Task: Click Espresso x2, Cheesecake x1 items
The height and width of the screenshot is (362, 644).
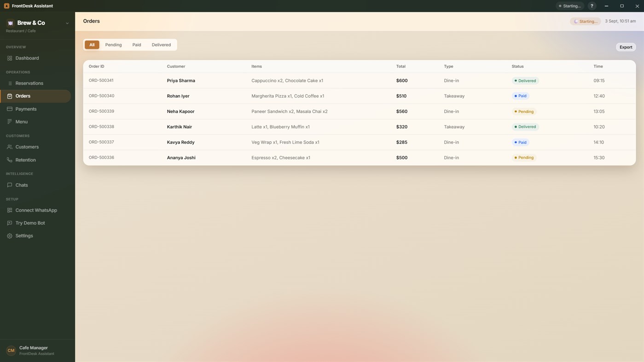Action: [x=281, y=158]
